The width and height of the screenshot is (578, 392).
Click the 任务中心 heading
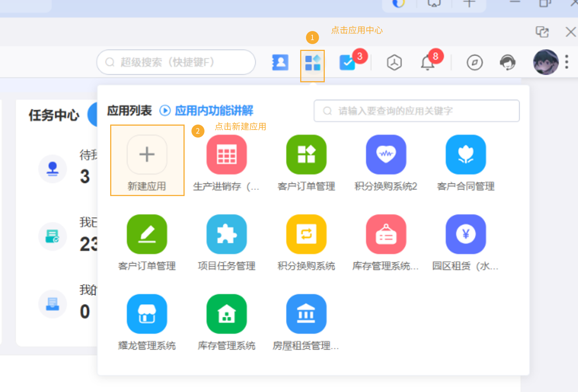tap(54, 115)
